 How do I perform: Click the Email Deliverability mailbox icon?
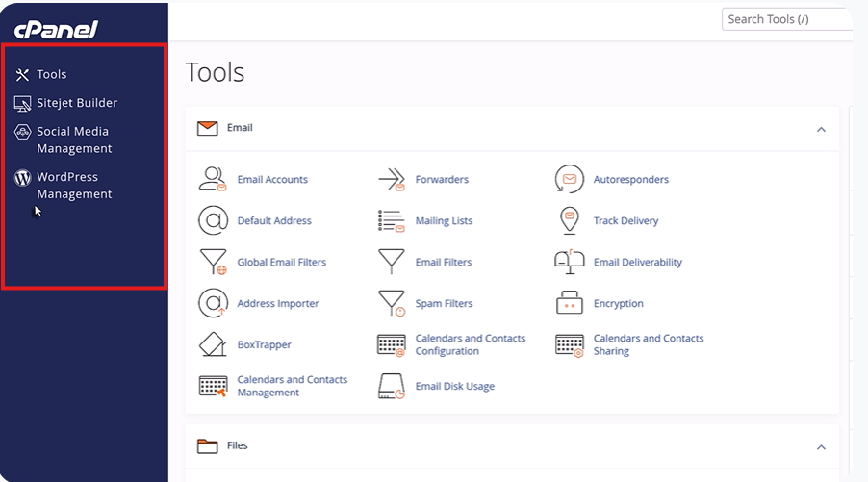570,262
